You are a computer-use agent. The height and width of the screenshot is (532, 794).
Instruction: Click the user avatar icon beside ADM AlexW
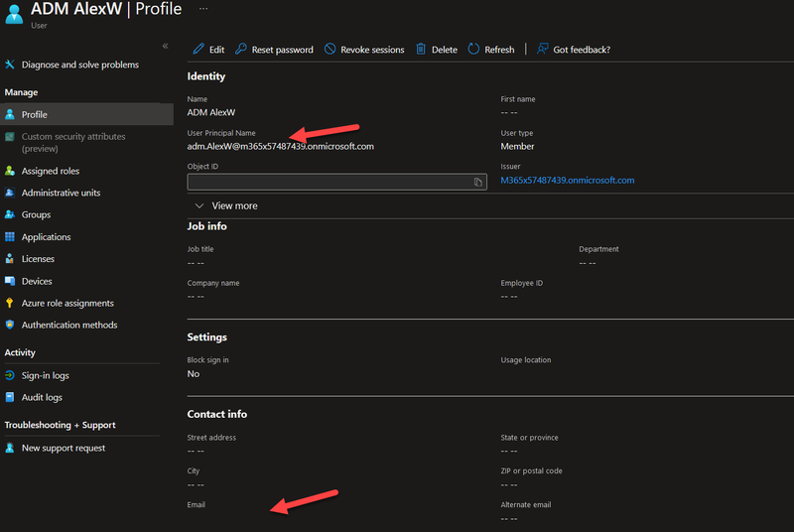(x=14, y=14)
